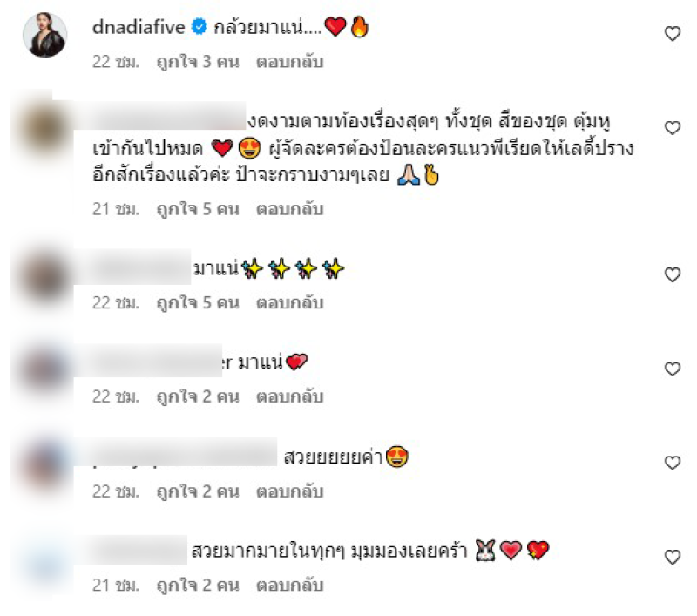Viewport: 697px width, 616px height.
Task: Like the มาแน่ comment with two hearts
Action: [x=672, y=369]
